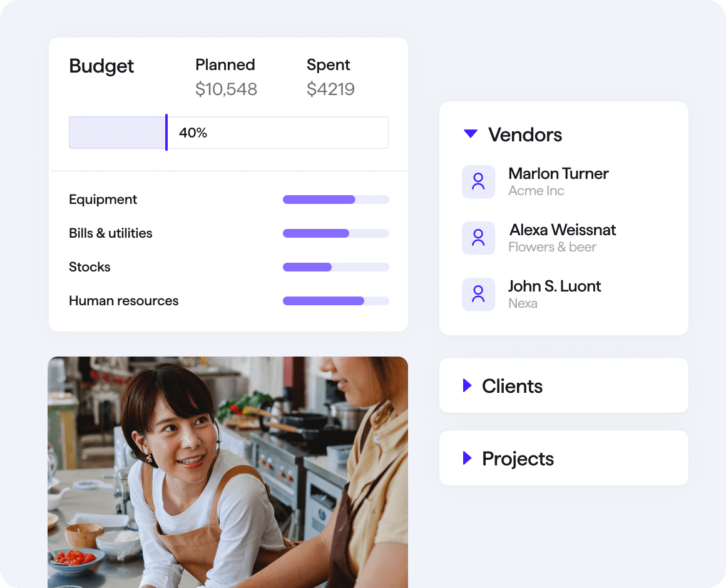The image size is (726, 588).
Task: Select the Planned column header
Action: [225, 64]
